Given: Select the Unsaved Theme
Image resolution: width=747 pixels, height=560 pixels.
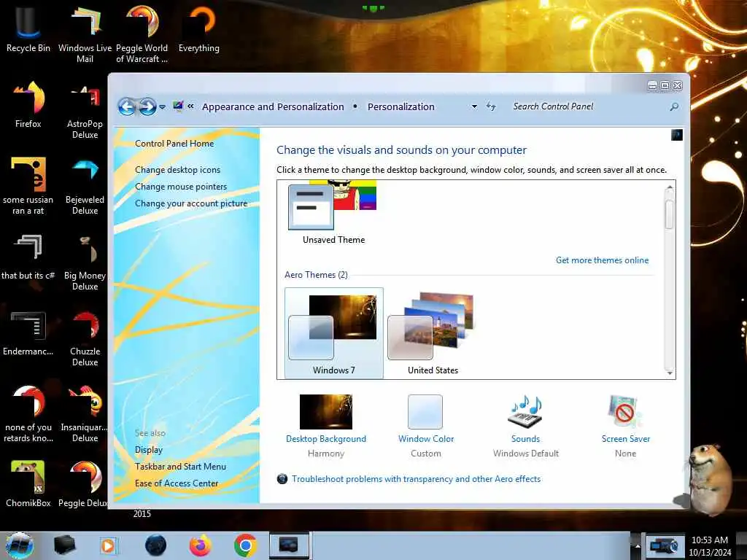Looking at the screenshot, I should pos(333,214).
